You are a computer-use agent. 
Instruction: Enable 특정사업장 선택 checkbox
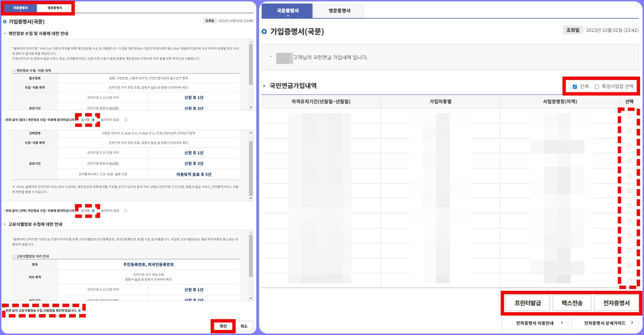tap(597, 87)
